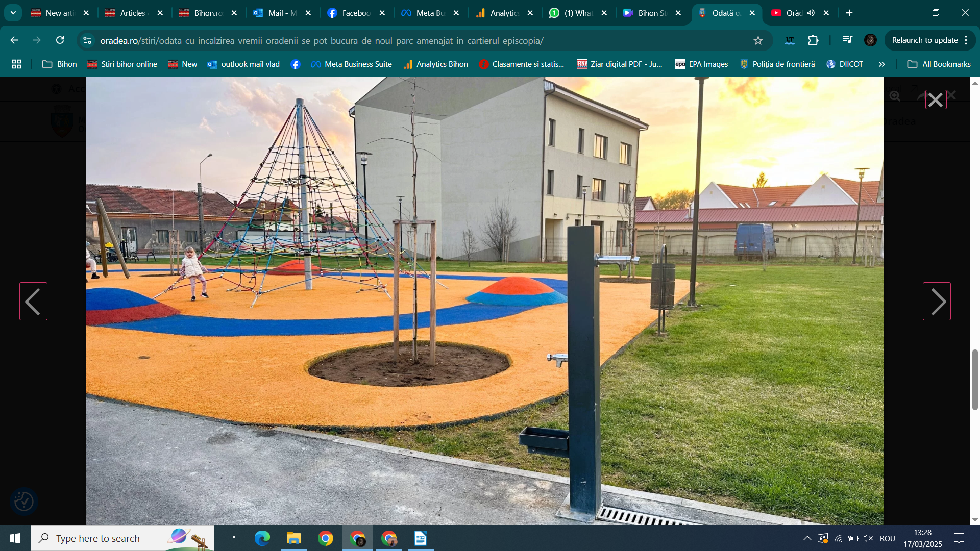Go to the next gallery image
This screenshot has height=551, width=980.
click(937, 302)
